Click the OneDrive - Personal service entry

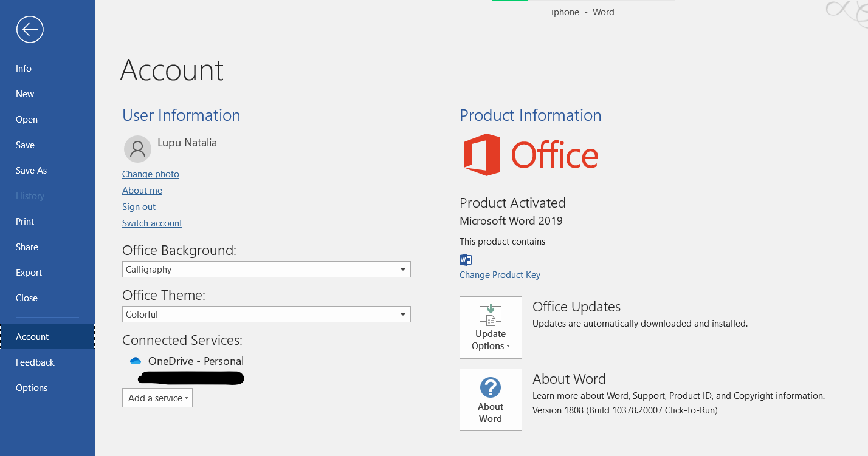[x=196, y=361]
